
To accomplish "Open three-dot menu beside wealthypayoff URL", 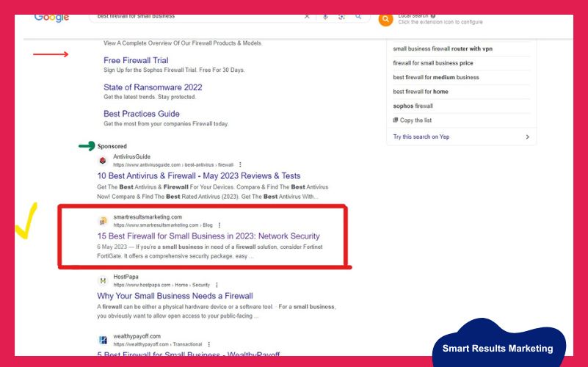I will (208, 344).
